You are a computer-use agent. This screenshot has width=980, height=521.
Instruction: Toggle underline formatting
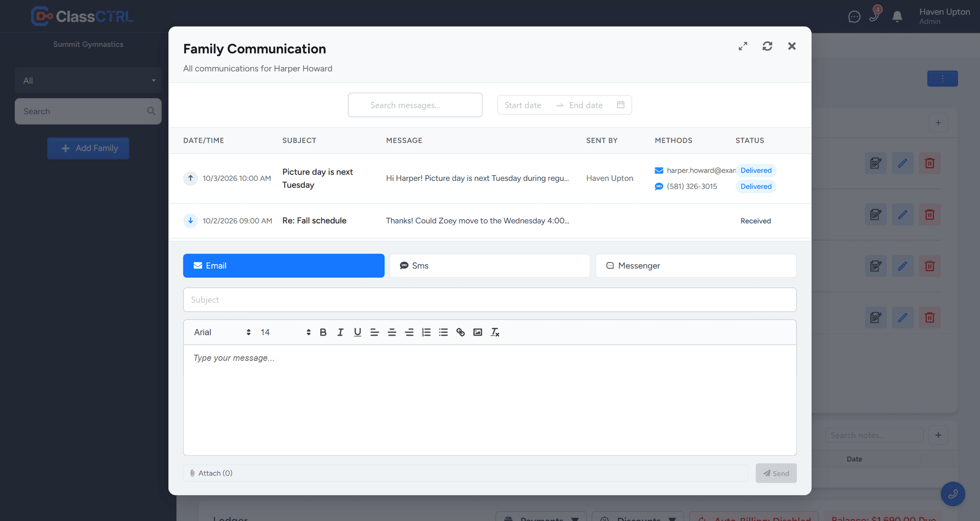pyautogui.click(x=358, y=332)
